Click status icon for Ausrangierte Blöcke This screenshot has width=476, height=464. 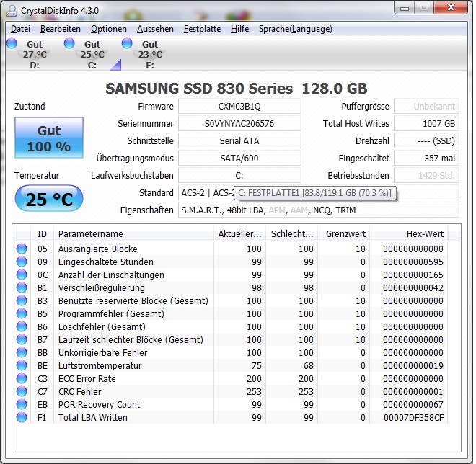click(22, 249)
